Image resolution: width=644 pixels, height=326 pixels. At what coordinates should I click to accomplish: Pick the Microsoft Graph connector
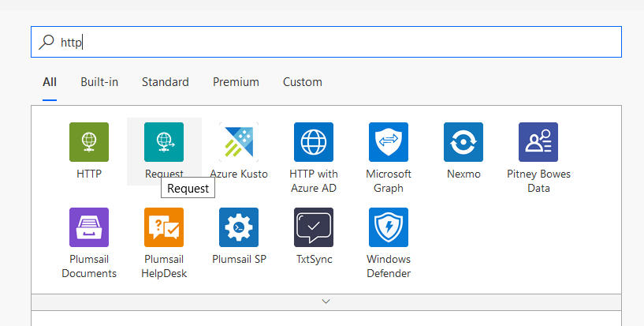[389, 142]
